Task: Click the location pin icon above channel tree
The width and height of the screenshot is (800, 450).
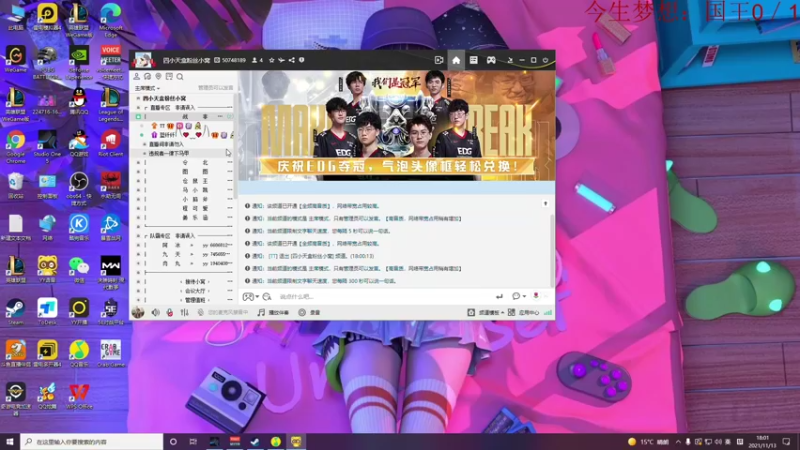Action: point(158,77)
